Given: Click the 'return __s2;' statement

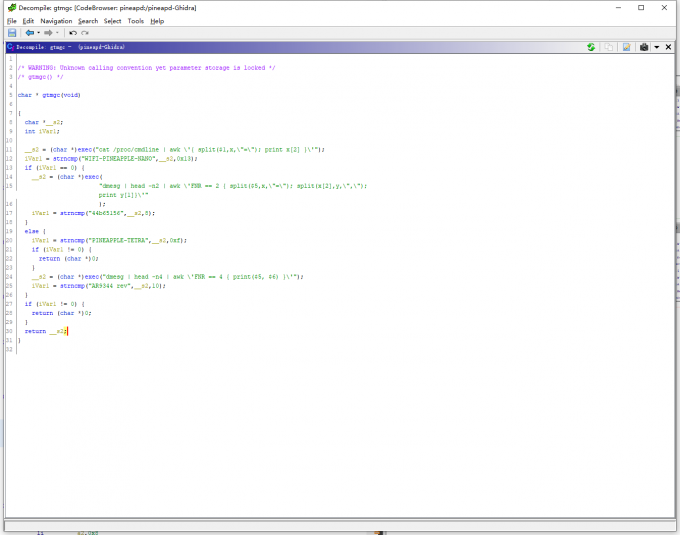Looking at the screenshot, I should (x=46, y=331).
